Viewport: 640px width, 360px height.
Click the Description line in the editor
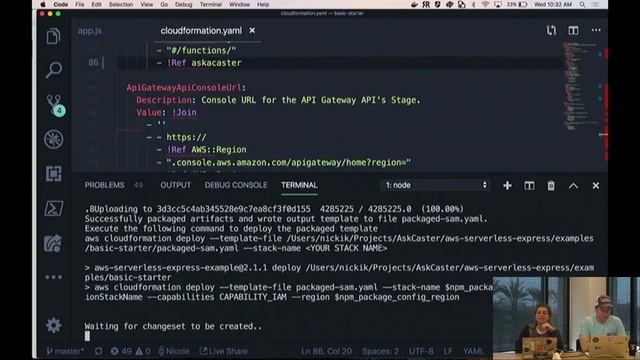(x=278, y=100)
